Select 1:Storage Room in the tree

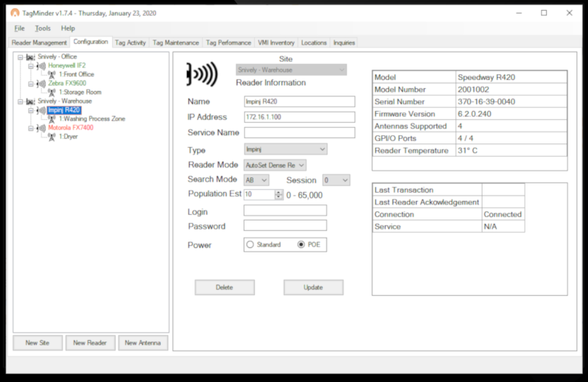(x=80, y=92)
